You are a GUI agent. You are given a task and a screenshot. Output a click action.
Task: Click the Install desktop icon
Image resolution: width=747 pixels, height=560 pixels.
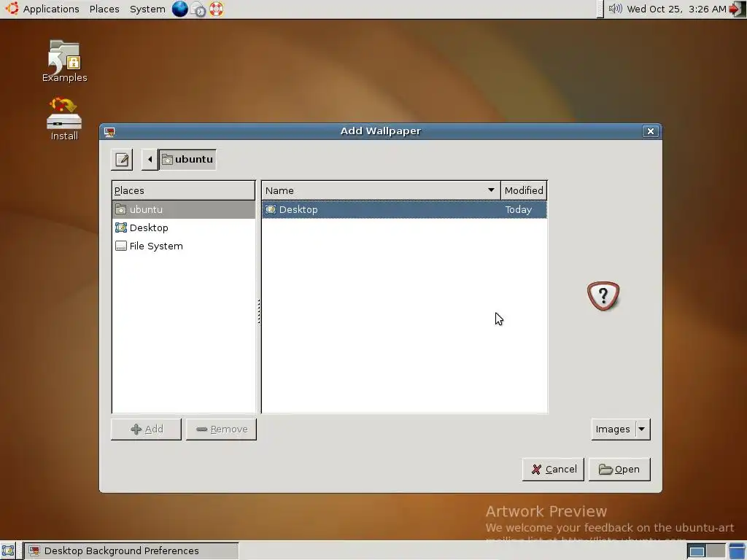pos(64,119)
